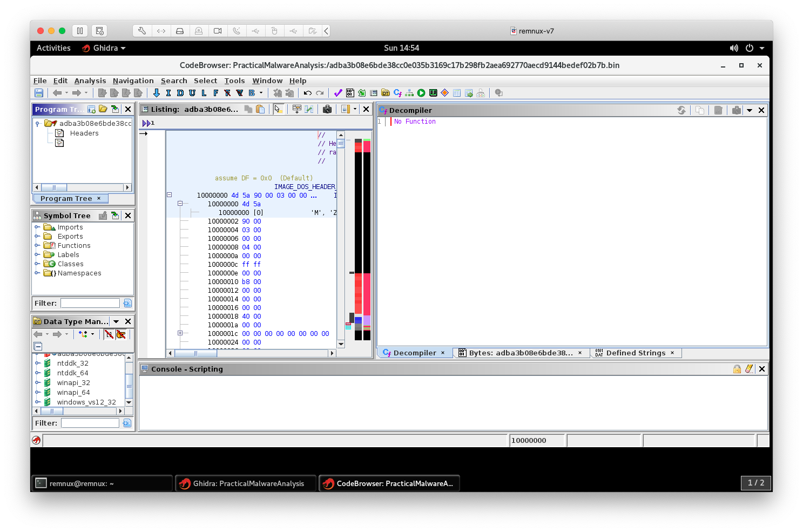Collapse the IMAGE_DOS_HEADER structure at 10000000
The image size is (803, 532).
(168, 195)
